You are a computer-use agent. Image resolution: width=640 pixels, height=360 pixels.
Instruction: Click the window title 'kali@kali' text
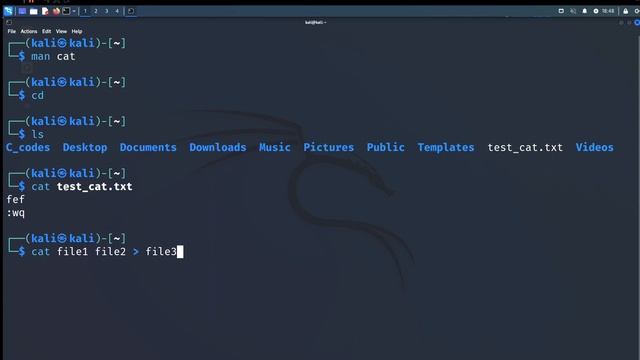tap(316, 22)
